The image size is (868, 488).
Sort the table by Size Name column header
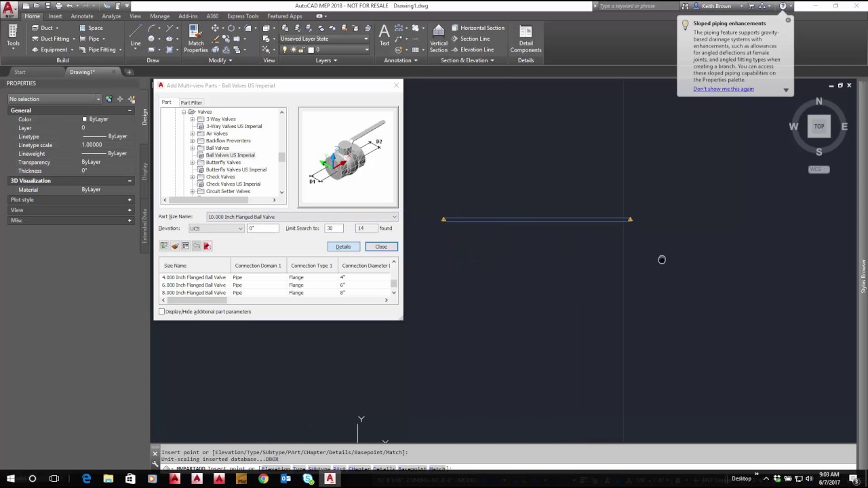[x=195, y=266]
